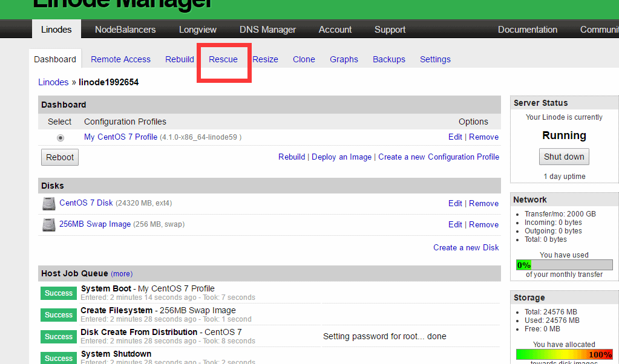Open the 256MB Swap Image link

(x=95, y=224)
